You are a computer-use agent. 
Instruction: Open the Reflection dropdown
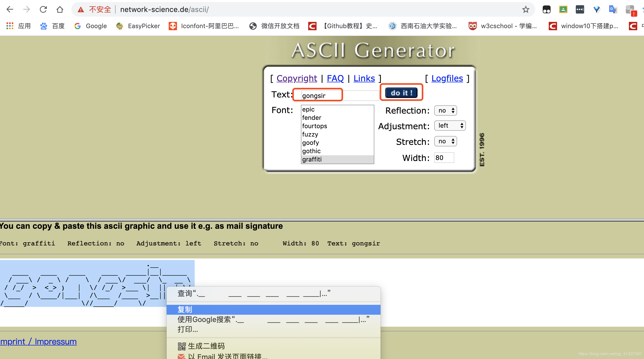click(x=445, y=110)
